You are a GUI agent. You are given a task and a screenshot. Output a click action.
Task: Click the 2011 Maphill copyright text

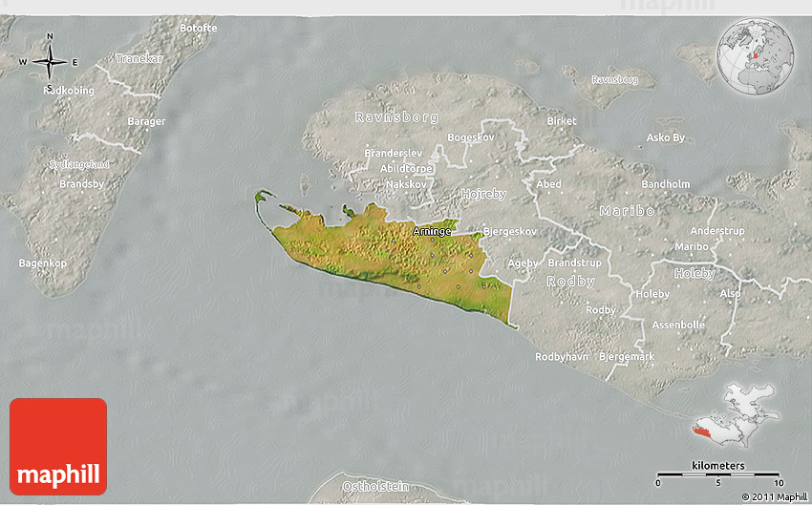click(x=773, y=496)
